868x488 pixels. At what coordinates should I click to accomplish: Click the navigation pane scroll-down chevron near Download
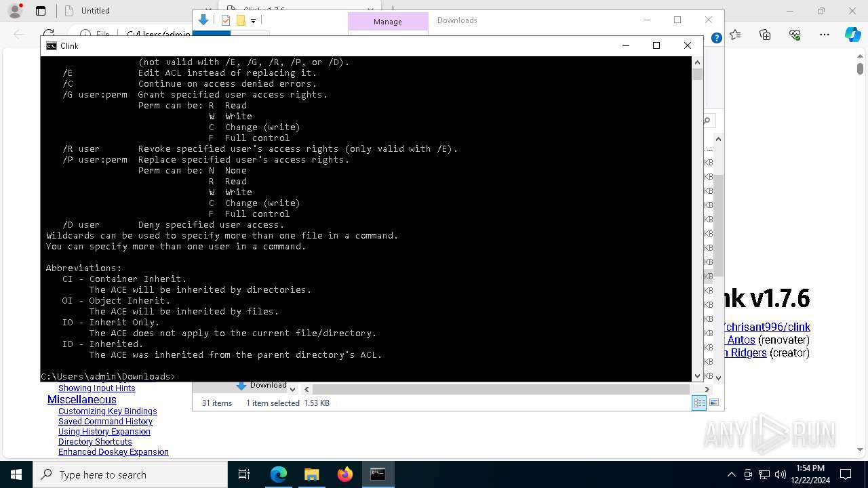[x=292, y=389]
